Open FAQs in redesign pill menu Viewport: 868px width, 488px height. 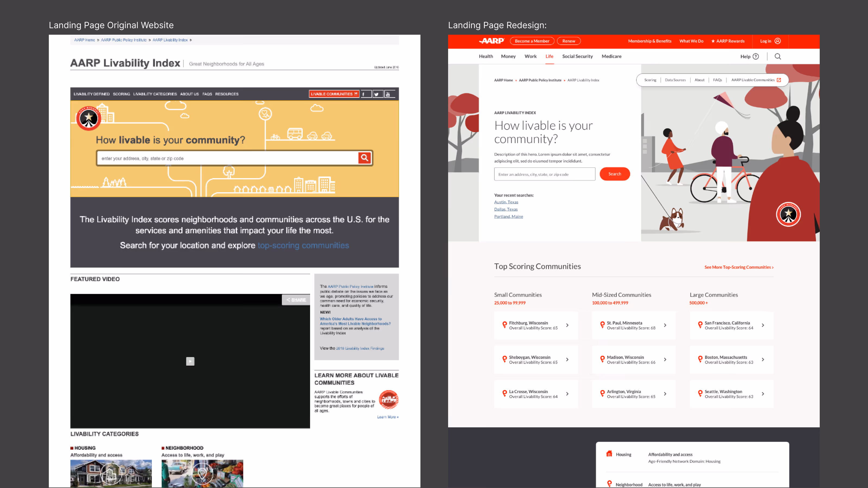click(717, 80)
